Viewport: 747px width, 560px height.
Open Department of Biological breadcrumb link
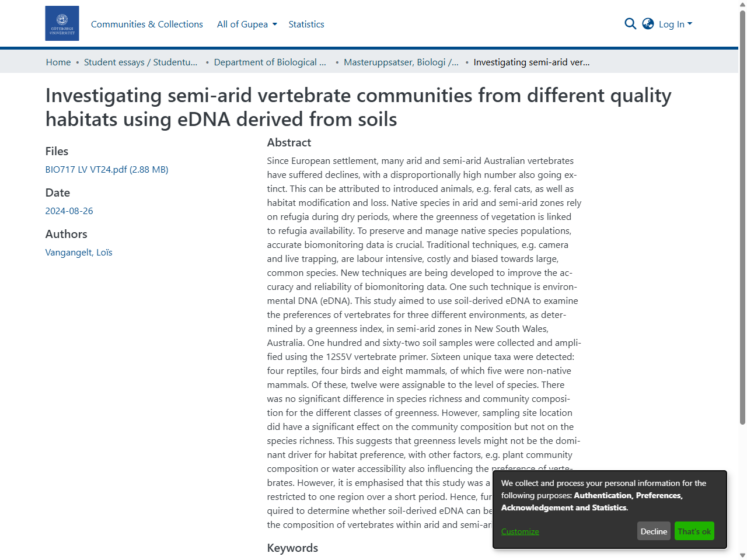click(270, 62)
